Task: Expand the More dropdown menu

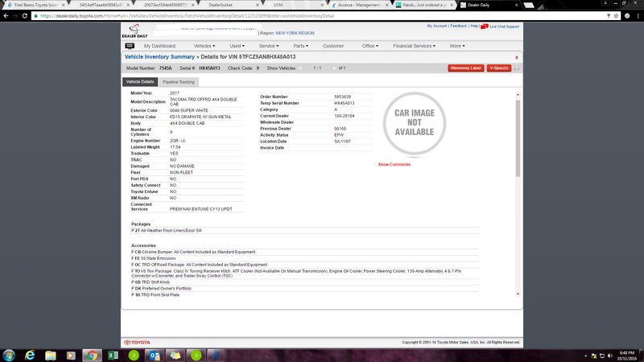Action: pyautogui.click(x=457, y=46)
